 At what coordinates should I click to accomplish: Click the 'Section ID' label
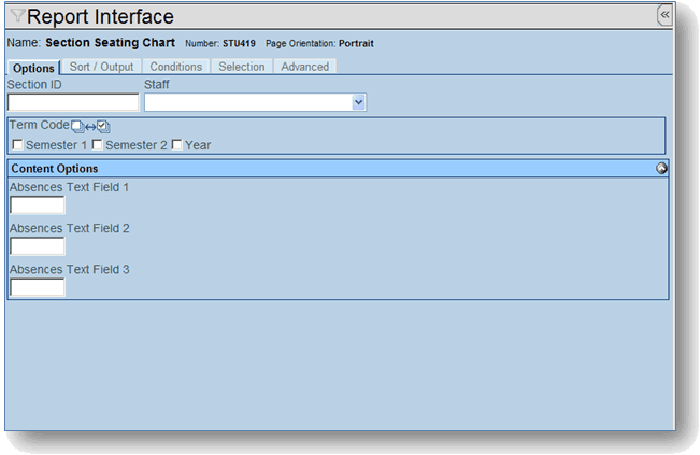34,84
